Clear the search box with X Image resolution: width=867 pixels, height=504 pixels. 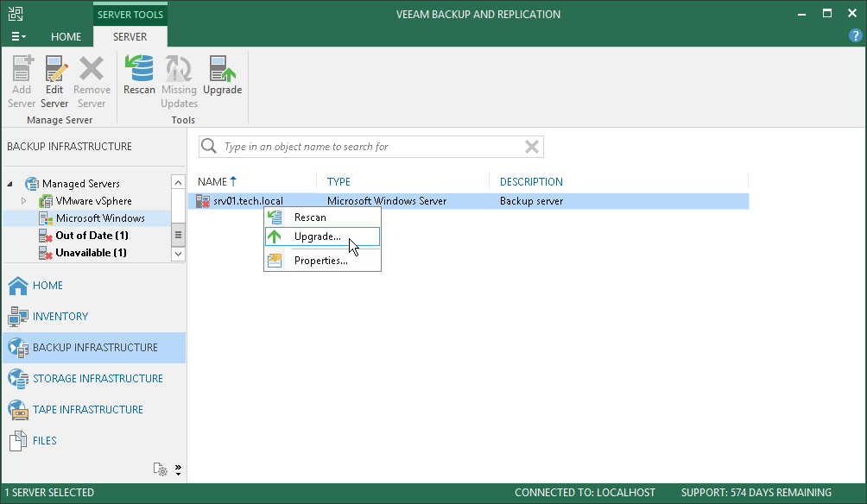[531, 147]
